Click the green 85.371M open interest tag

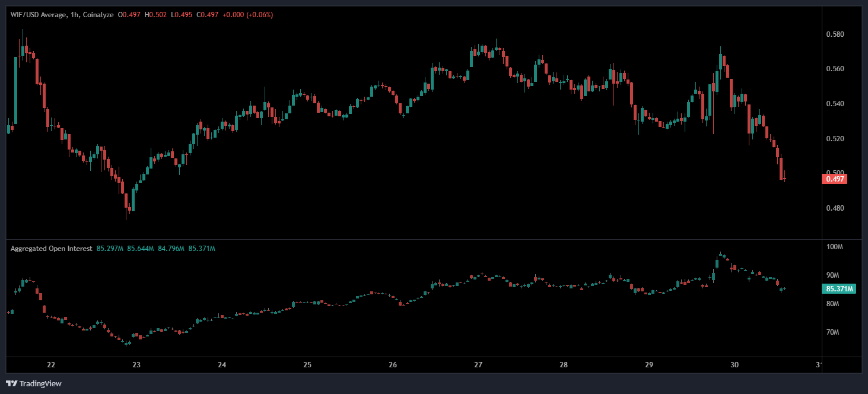(838, 289)
